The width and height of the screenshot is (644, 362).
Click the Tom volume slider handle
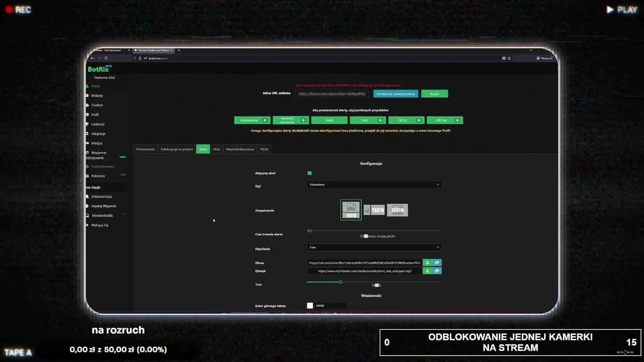click(x=341, y=282)
